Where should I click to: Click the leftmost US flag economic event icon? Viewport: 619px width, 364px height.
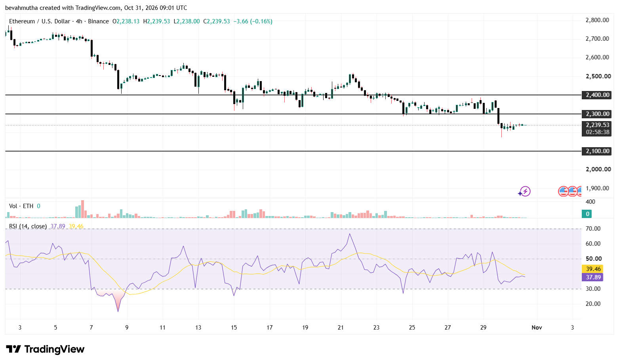(x=563, y=191)
